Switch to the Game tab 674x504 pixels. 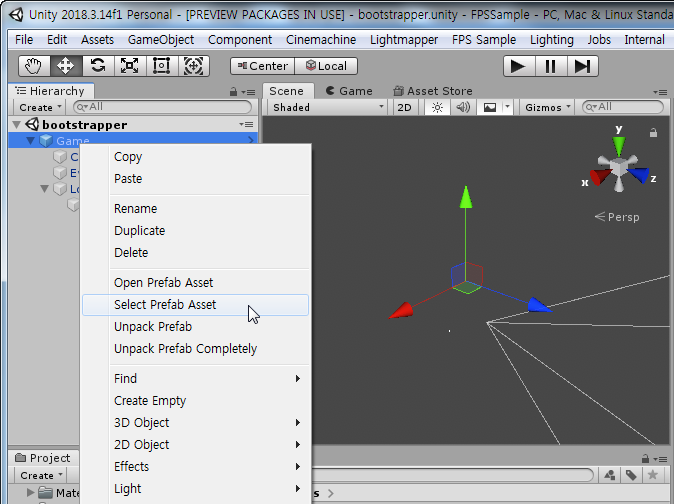[x=349, y=91]
